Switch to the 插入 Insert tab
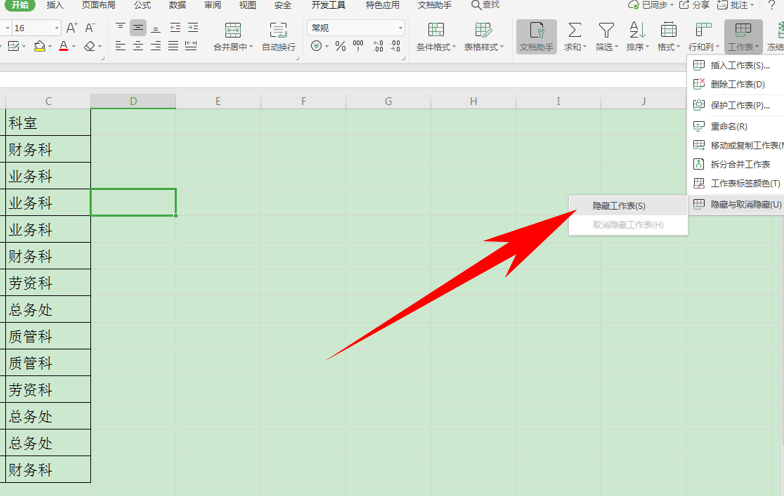This screenshot has height=496, width=784. pos(55,5)
